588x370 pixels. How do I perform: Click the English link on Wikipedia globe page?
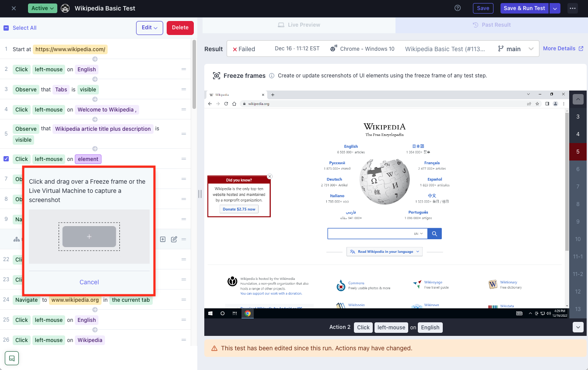tap(351, 147)
